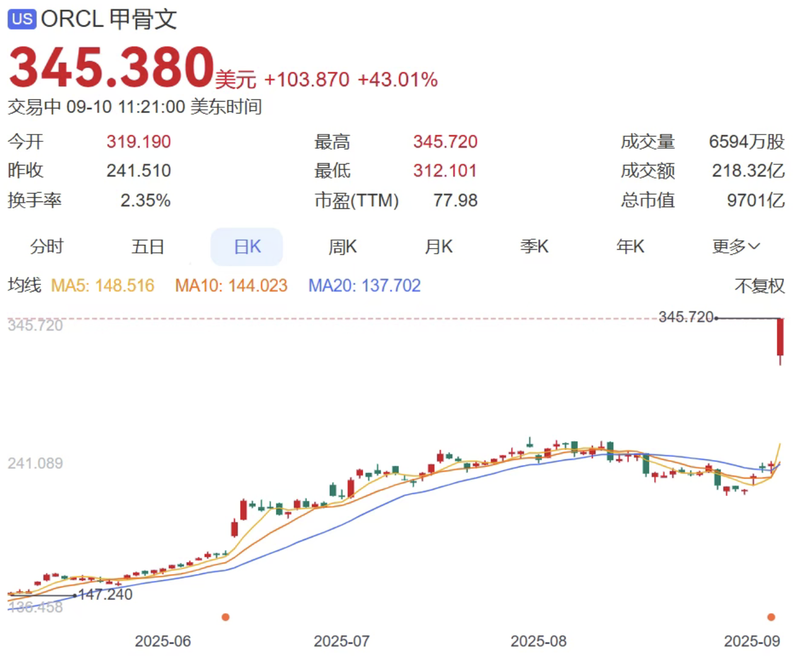This screenshot has height=672, width=805.
Task: Click the 市盈(TTM) value 77.98
Action: (455, 200)
